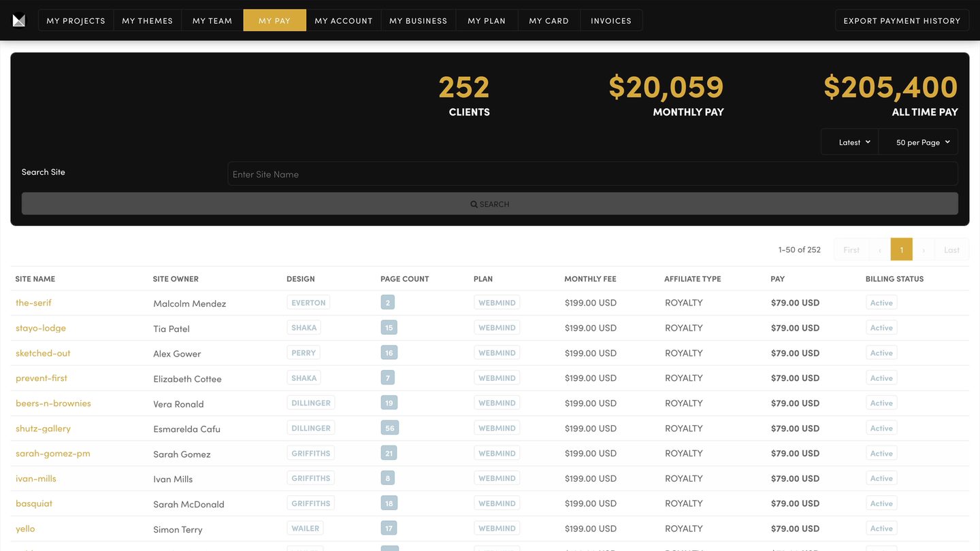Open the Latest sort dropdown
Viewport: 980px width, 551px height.
(x=853, y=142)
